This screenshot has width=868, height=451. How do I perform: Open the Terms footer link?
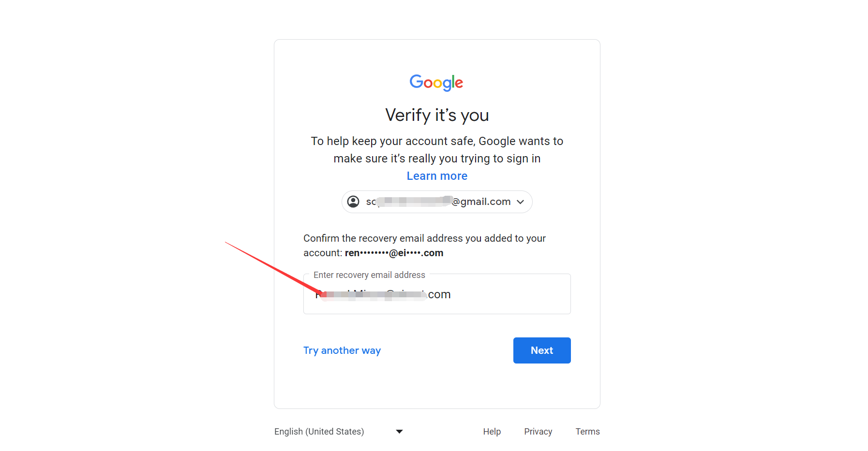click(x=587, y=432)
